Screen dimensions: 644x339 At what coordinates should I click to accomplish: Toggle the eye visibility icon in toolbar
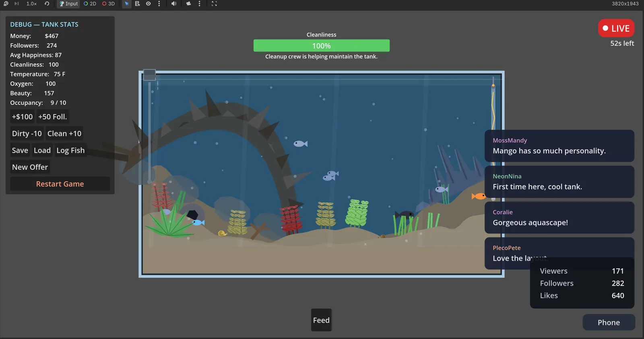click(x=148, y=4)
